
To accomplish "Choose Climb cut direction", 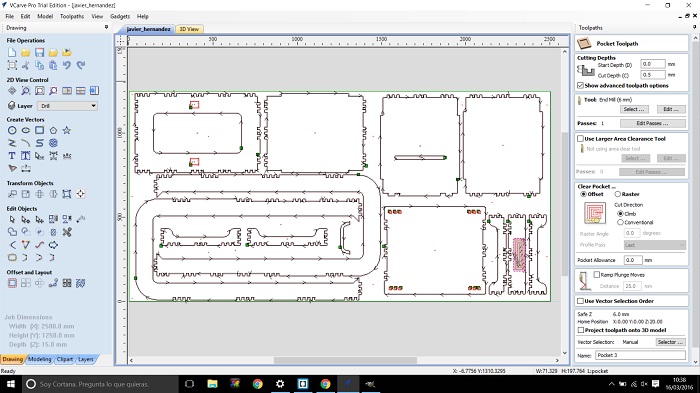I will point(620,214).
